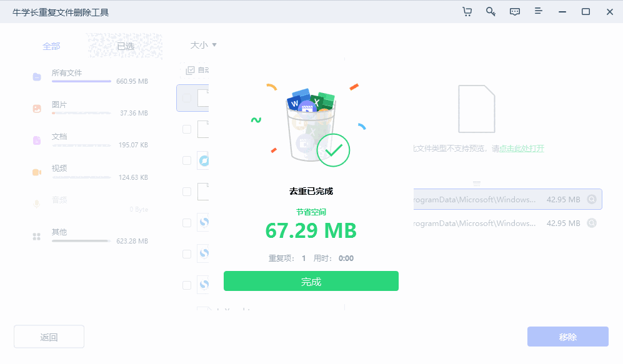
Task: Open the hamburger menu in title bar
Action: (x=538, y=11)
